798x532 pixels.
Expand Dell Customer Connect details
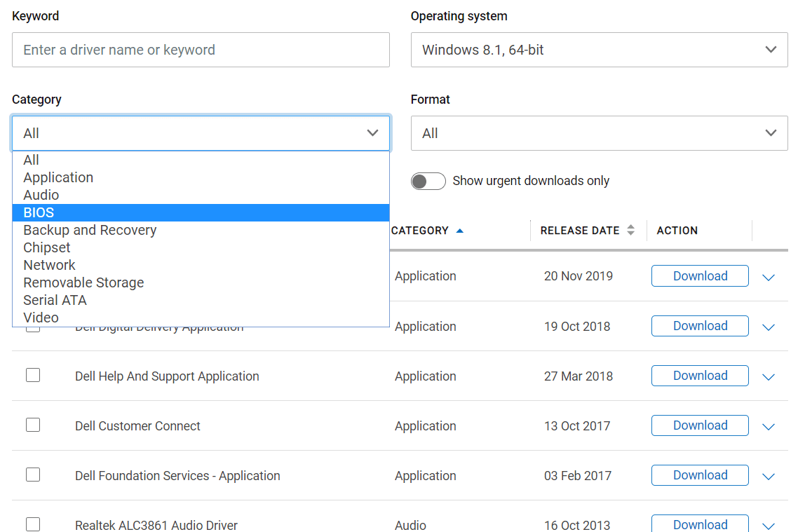(769, 427)
